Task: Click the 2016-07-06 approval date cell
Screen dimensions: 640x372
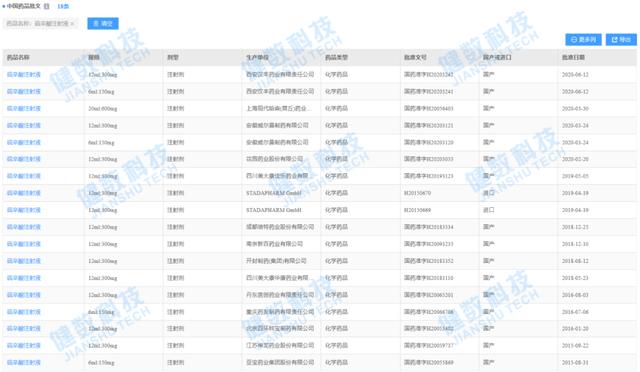Action: 575,312
